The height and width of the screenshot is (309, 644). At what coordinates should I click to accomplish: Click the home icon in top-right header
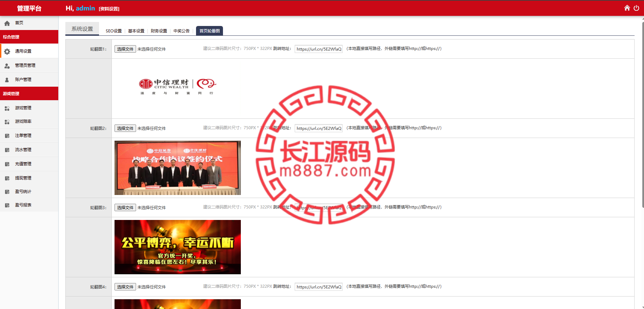(627, 8)
